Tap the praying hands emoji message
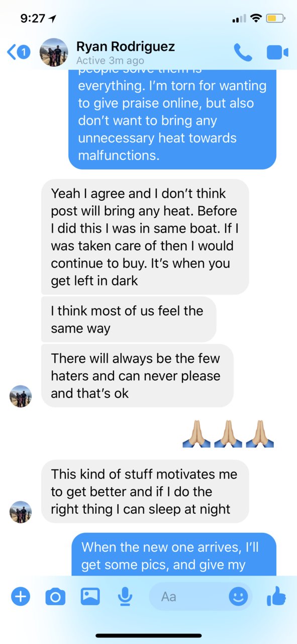Screen dimensions: 297x644 [x=229, y=434]
